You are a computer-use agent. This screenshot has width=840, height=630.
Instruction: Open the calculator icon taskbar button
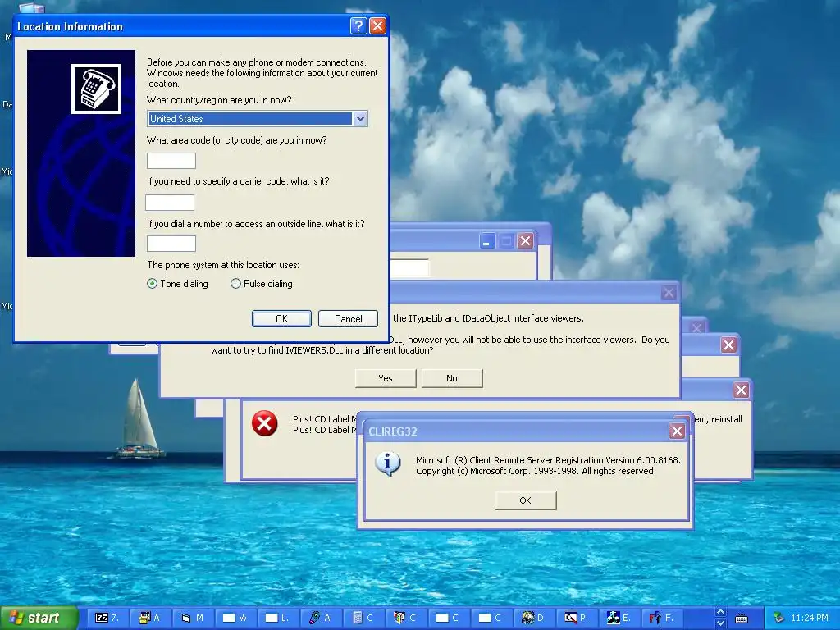363,618
